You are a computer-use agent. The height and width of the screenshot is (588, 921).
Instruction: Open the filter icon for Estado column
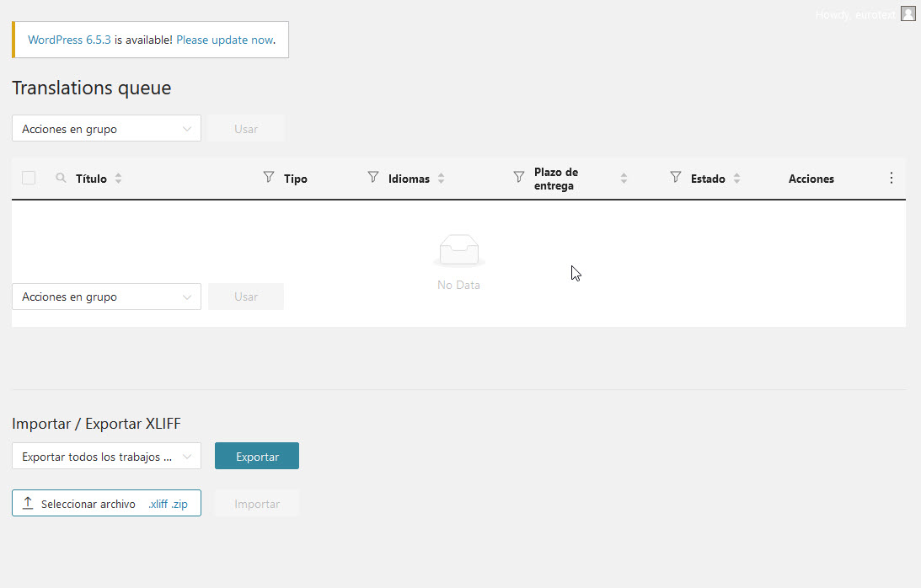click(x=675, y=178)
